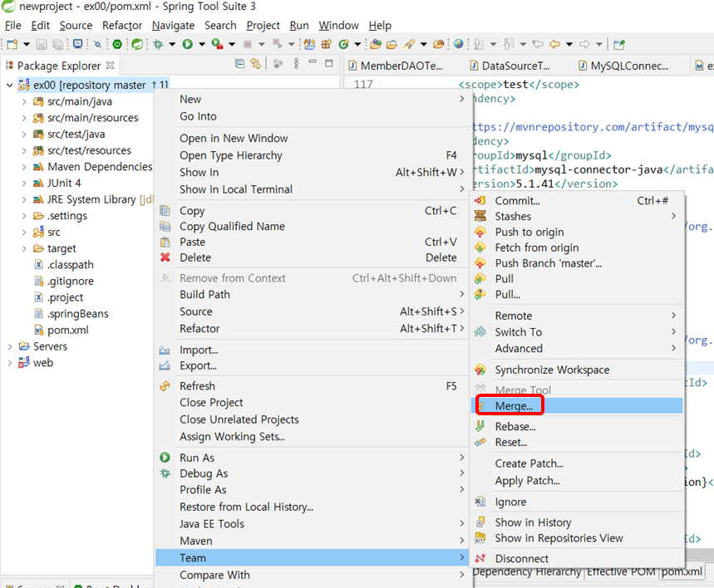Select Commit... in Team submenu
The image size is (714, 588).
click(x=577, y=201)
